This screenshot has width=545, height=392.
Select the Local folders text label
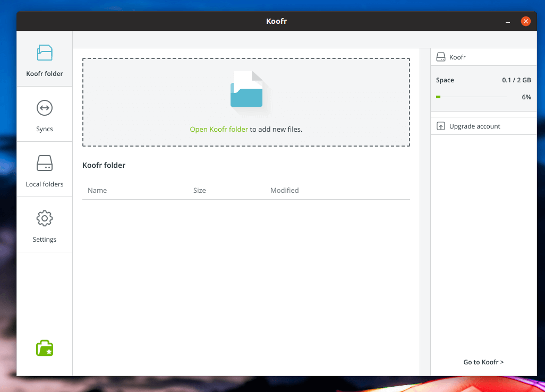(45, 184)
